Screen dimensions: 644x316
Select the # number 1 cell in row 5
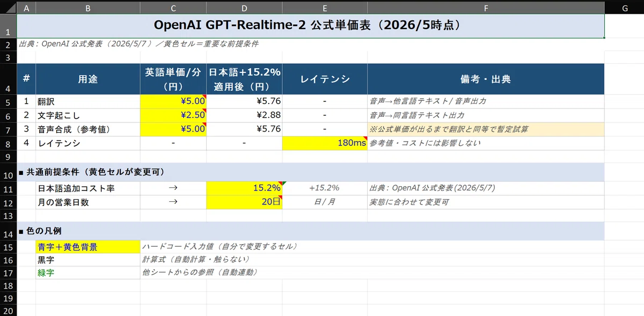[26, 101]
